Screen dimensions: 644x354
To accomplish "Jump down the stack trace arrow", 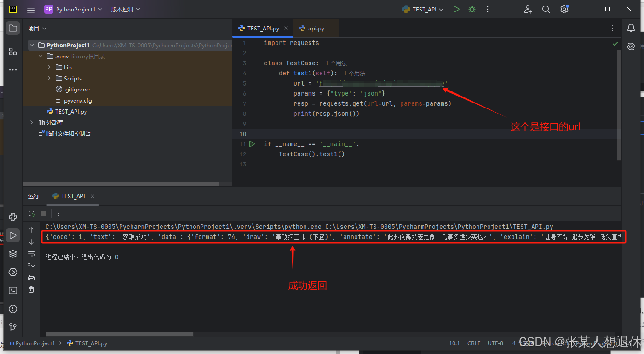I will pos(31,242).
